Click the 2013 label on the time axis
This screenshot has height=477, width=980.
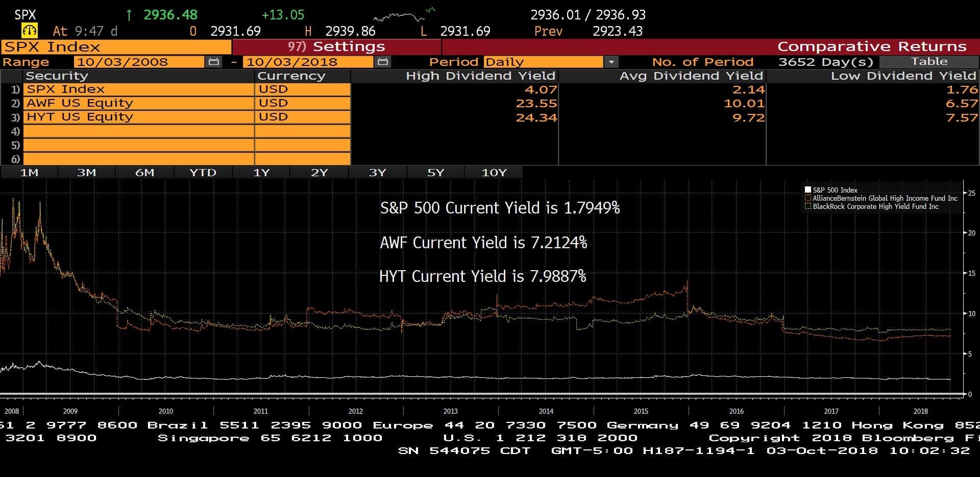coord(450,411)
